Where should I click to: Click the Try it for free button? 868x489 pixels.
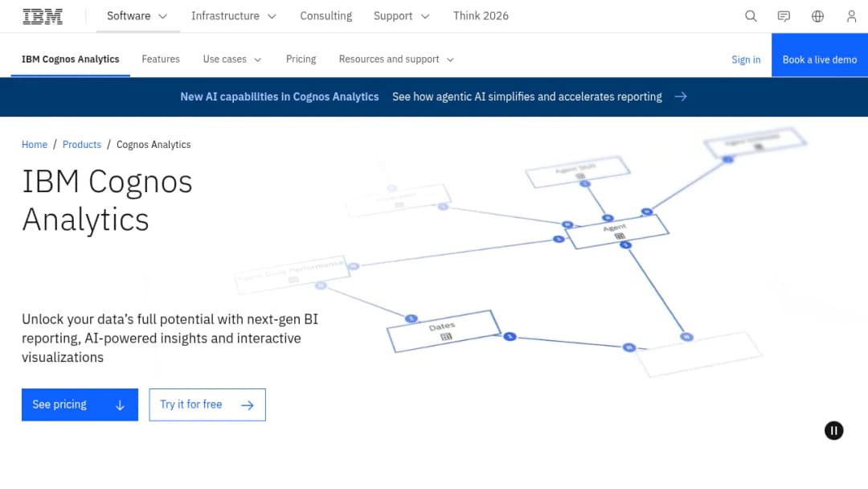coord(207,405)
